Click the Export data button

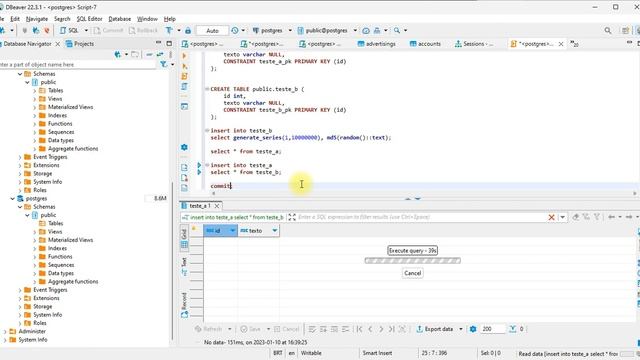pyautogui.click(x=435, y=329)
